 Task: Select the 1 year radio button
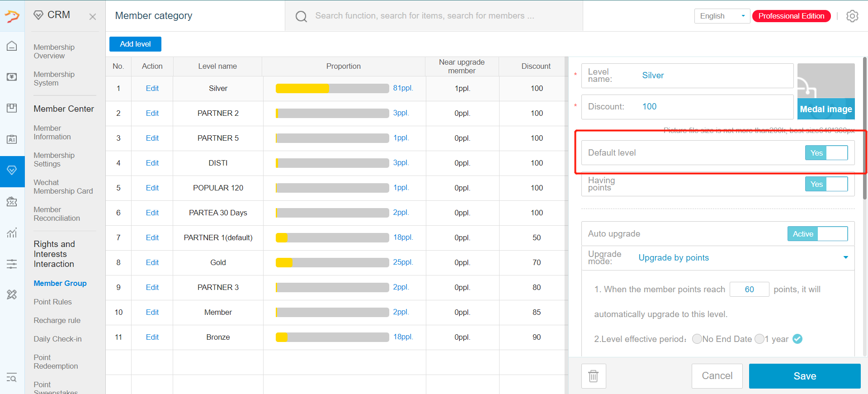759,339
